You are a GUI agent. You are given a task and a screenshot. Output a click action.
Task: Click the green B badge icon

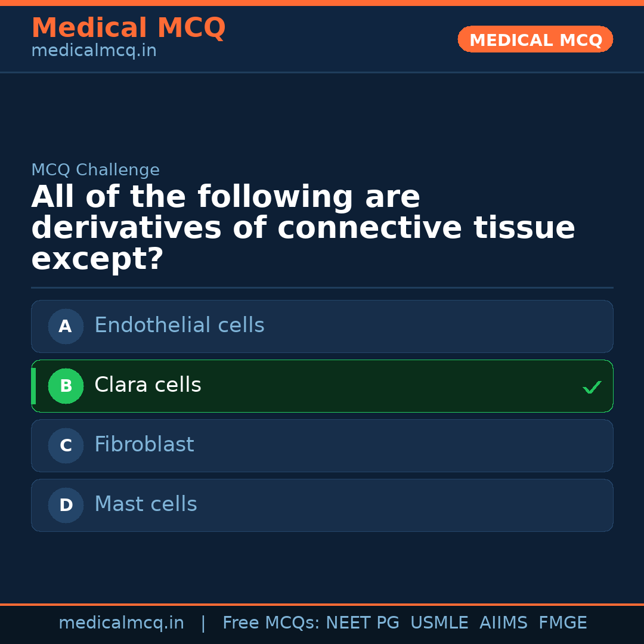(66, 386)
